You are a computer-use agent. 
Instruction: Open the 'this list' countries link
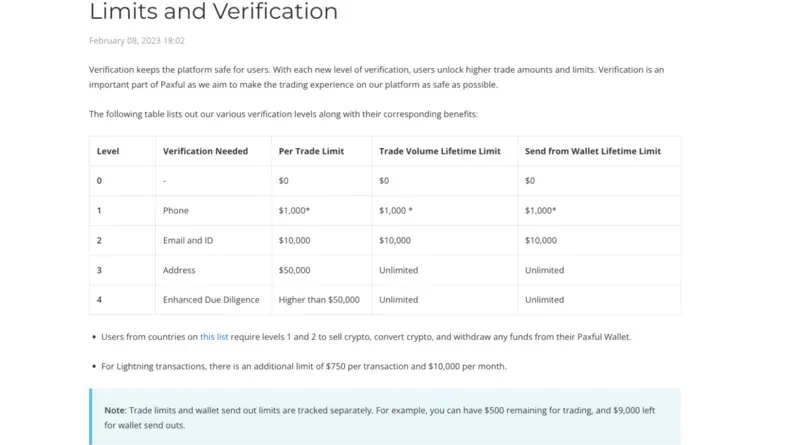(214, 337)
